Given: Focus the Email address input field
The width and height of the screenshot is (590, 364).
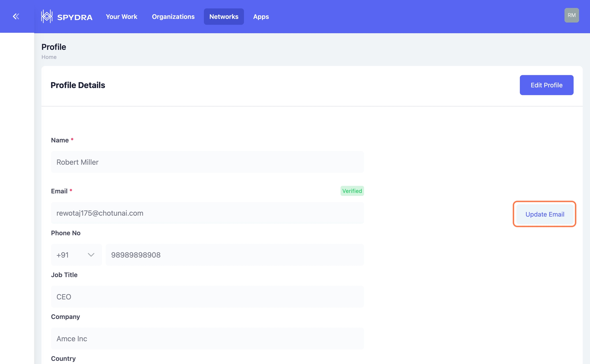Looking at the screenshot, I should coord(207,213).
